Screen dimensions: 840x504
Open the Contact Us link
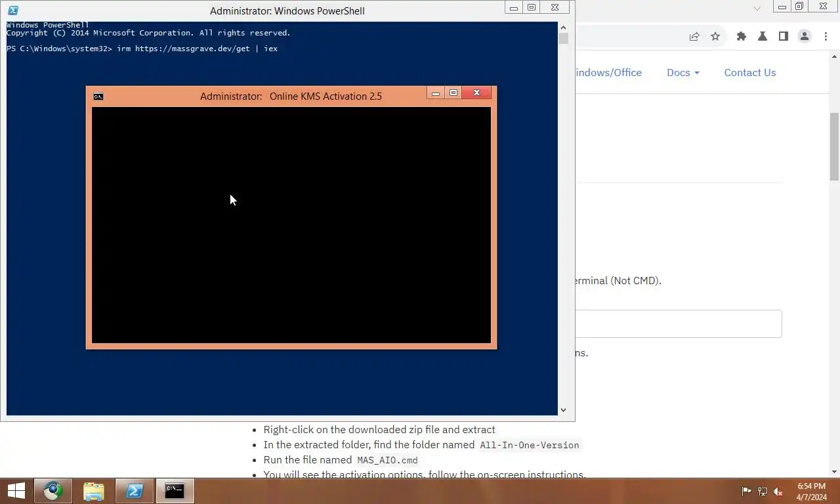[750, 73]
